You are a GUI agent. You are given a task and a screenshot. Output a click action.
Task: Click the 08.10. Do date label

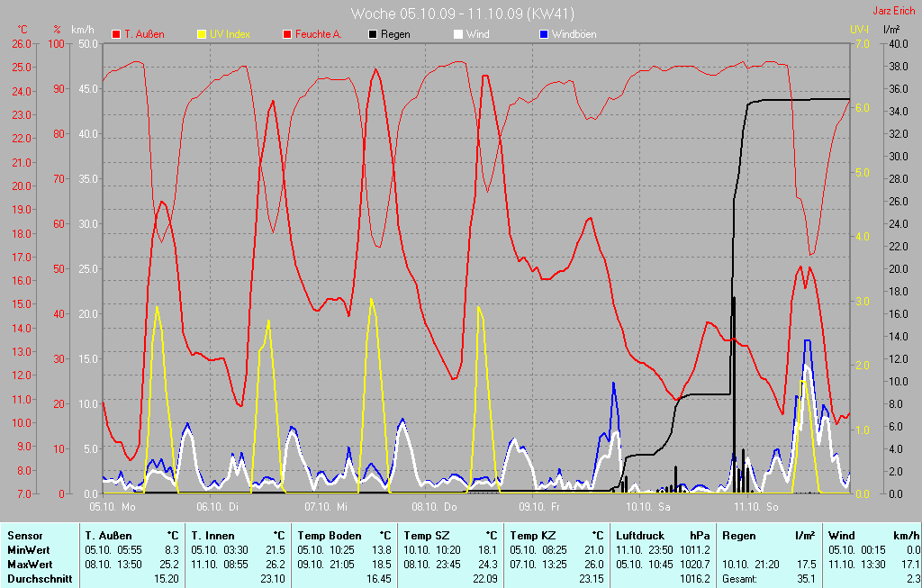point(434,506)
